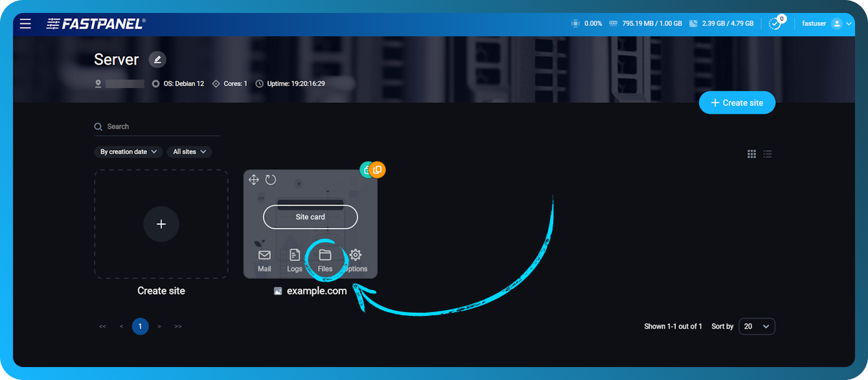Screen dimensions: 868x380
Task: Click the pencil icon to rename Server
Action: pyautogui.click(x=157, y=60)
